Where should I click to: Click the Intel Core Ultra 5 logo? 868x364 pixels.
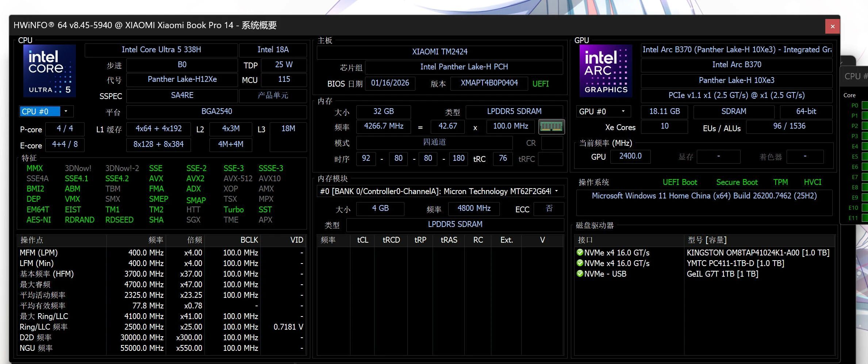(49, 71)
